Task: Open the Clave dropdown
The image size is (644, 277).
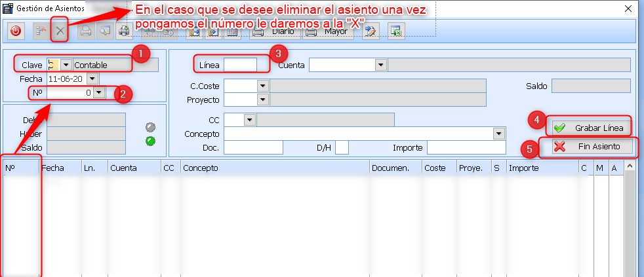Action: [66, 65]
